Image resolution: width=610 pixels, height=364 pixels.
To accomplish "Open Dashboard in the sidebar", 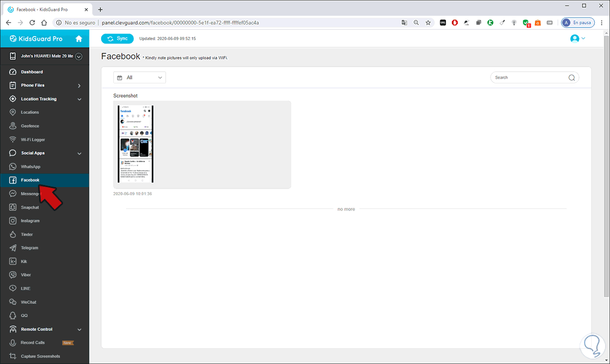I will [x=32, y=72].
